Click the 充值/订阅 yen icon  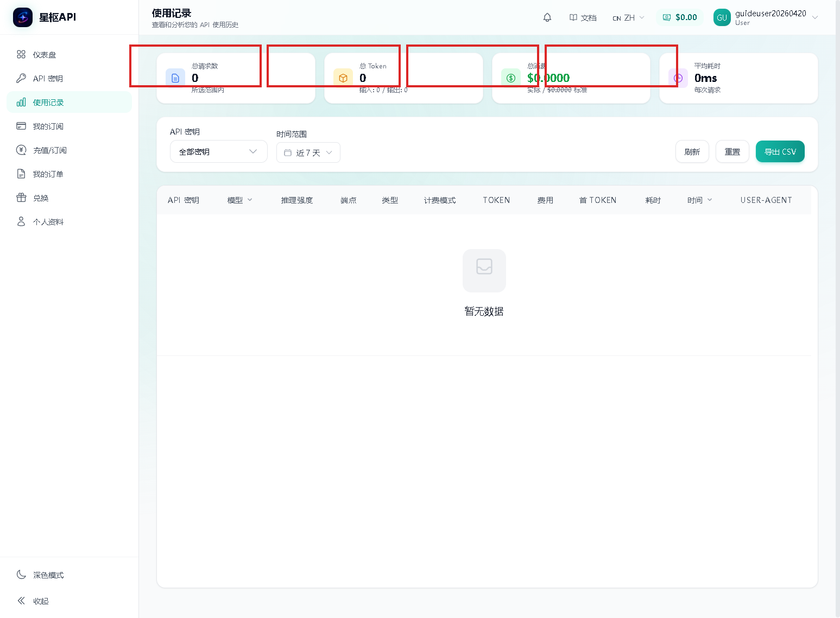point(21,150)
